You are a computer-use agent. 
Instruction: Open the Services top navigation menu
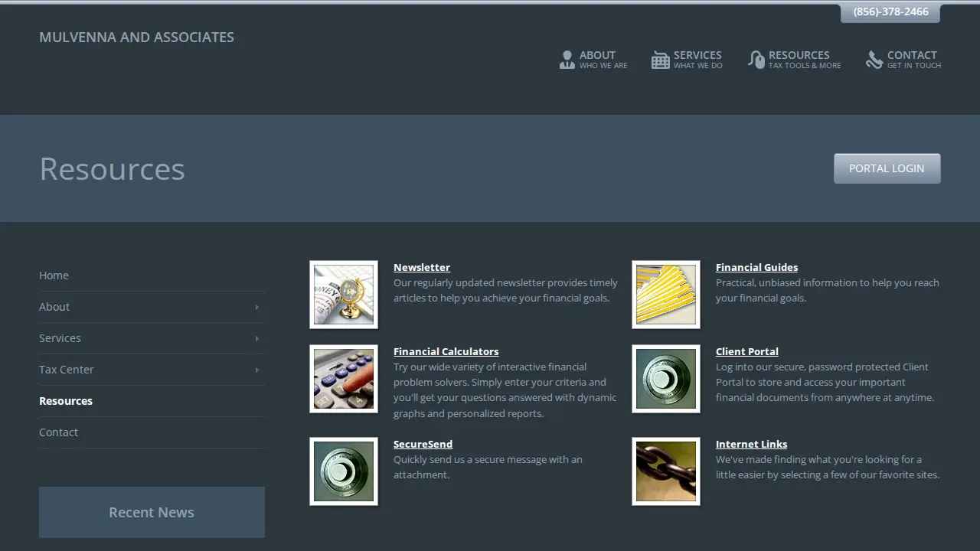(x=687, y=60)
